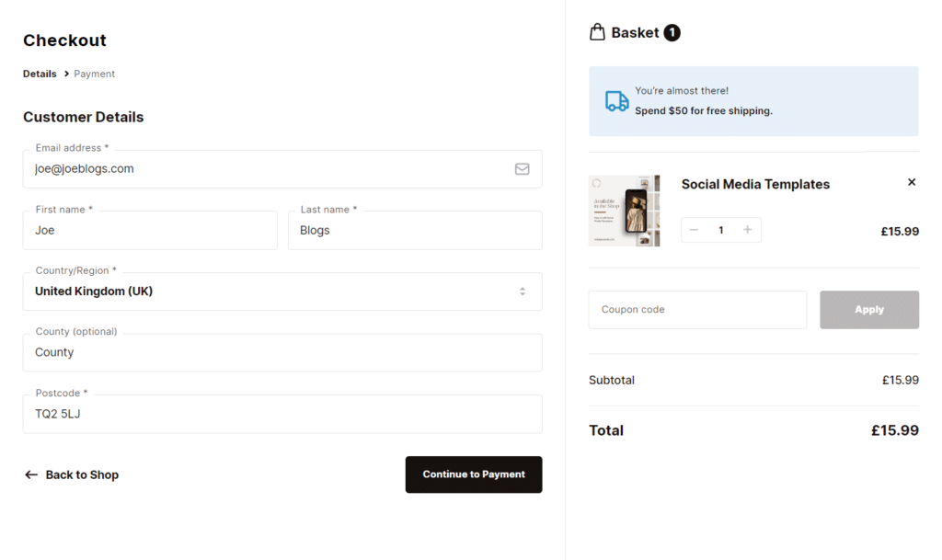Click the basket icon

click(598, 31)
